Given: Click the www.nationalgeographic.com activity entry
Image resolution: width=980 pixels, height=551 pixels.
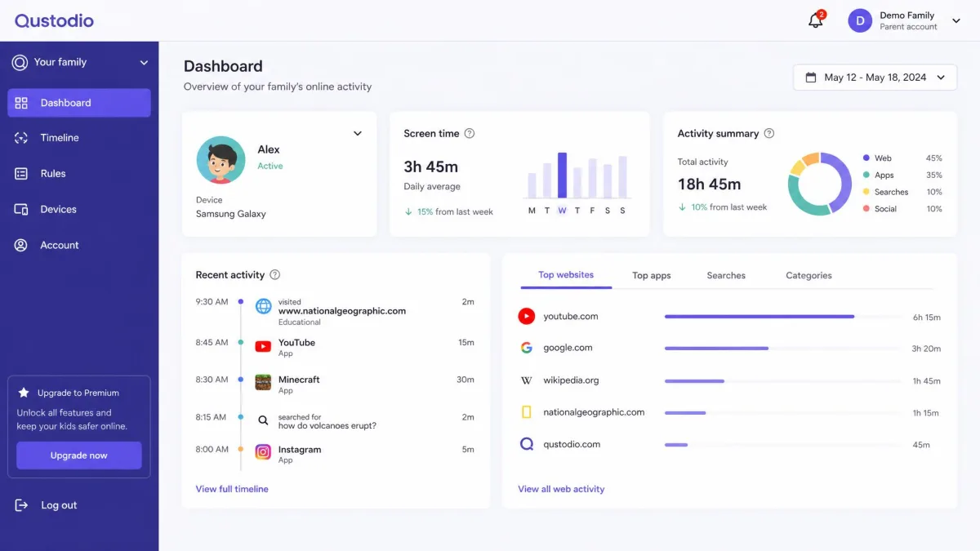Looking at the screenshot, I should 342,311.
